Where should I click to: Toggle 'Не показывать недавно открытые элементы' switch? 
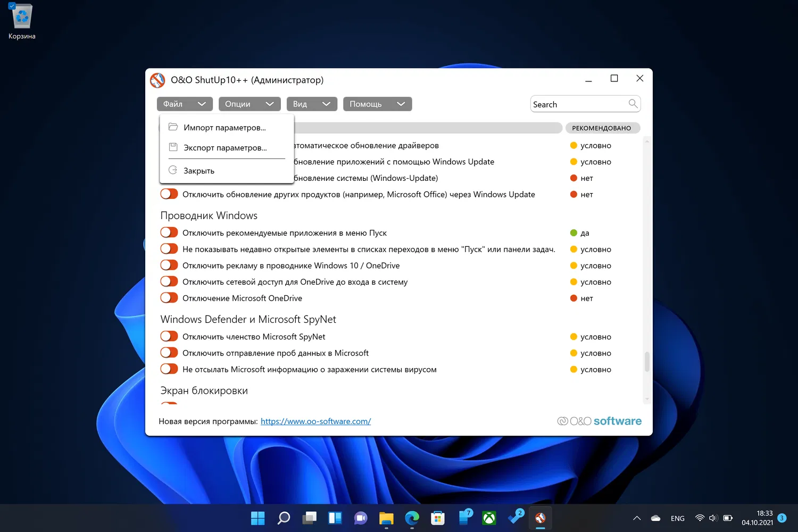pos(169,249)
